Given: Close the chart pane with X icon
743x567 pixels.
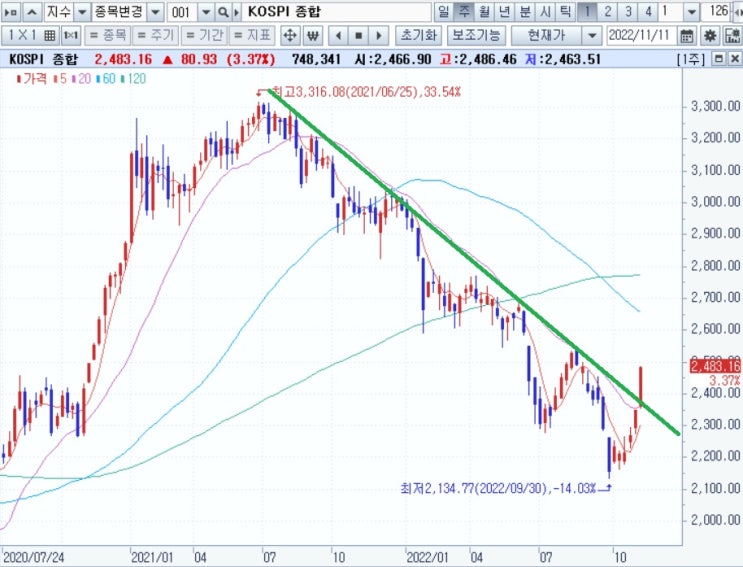Looking at the screenshot, I should tap(735, 59).
